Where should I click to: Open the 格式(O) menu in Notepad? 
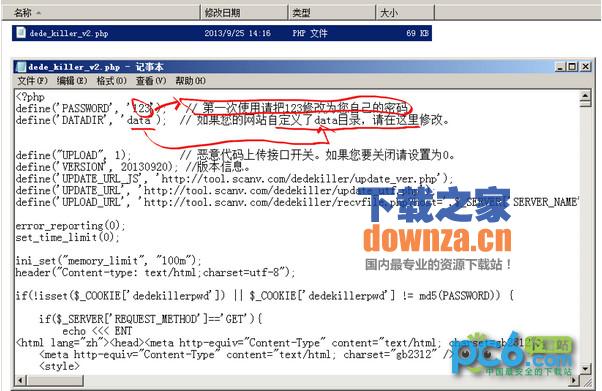click(111, 81)
